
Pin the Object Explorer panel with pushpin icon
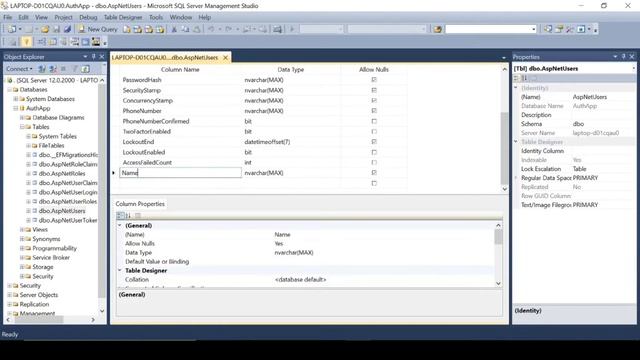tap(93, 57)
